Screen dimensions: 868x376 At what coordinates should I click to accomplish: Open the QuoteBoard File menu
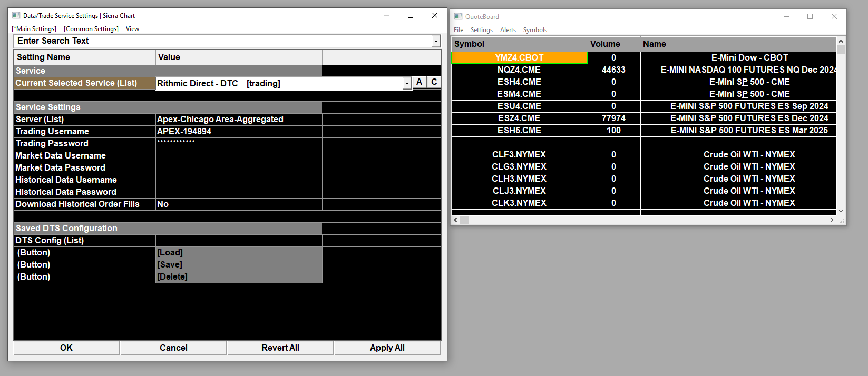point(459,30)
